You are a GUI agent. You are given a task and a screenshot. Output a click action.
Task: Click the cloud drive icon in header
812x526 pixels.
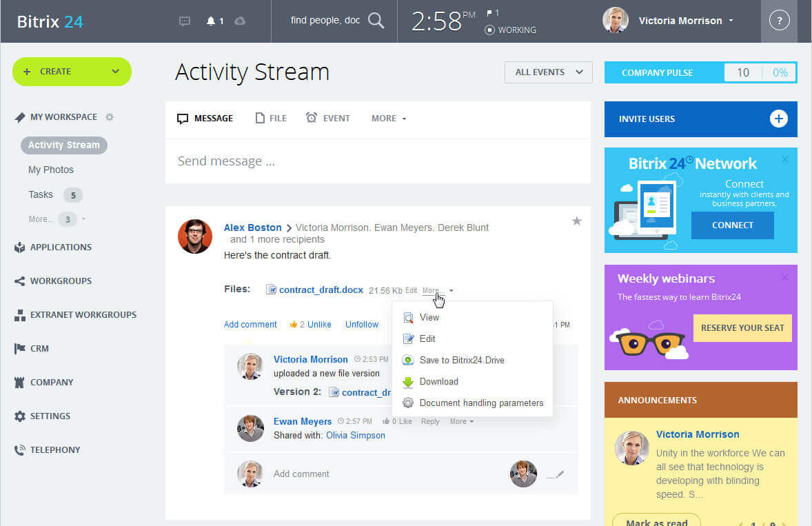tap(240, 21)
